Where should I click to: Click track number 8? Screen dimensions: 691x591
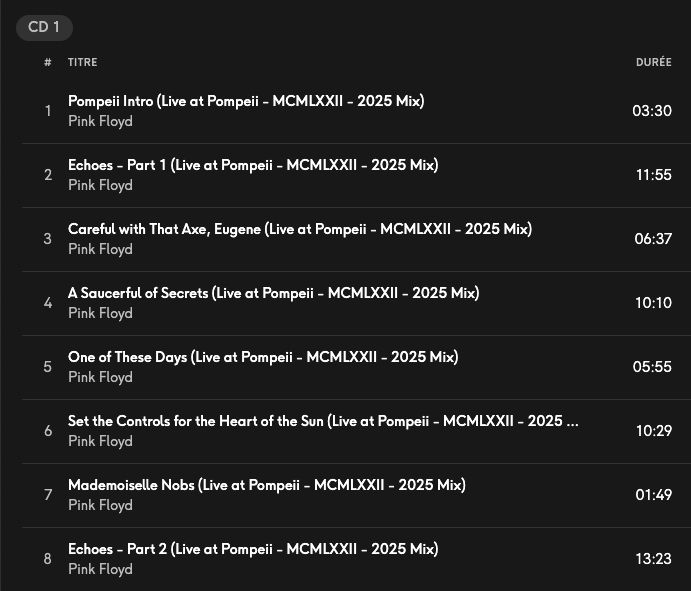pos(47,559)
